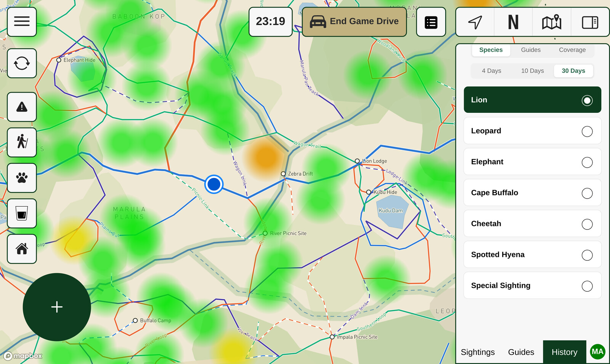Tap the blue current location marker
This screenshot has width=610, height=364.
(214, 184)
